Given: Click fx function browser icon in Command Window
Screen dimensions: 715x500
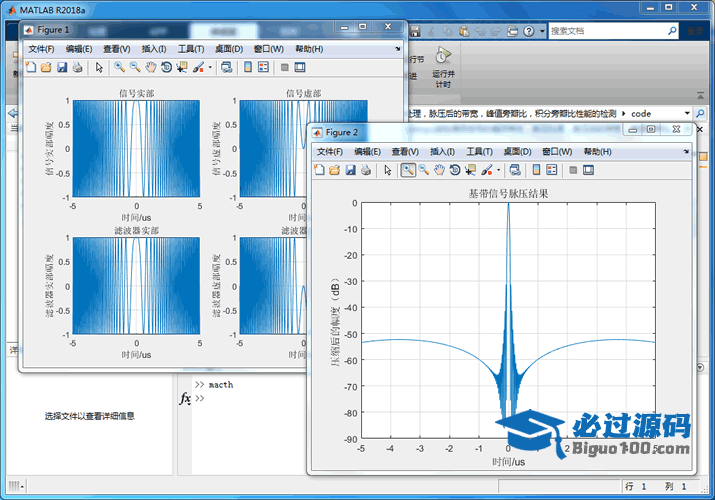Looking at the screenshot, I should (185, 398).
